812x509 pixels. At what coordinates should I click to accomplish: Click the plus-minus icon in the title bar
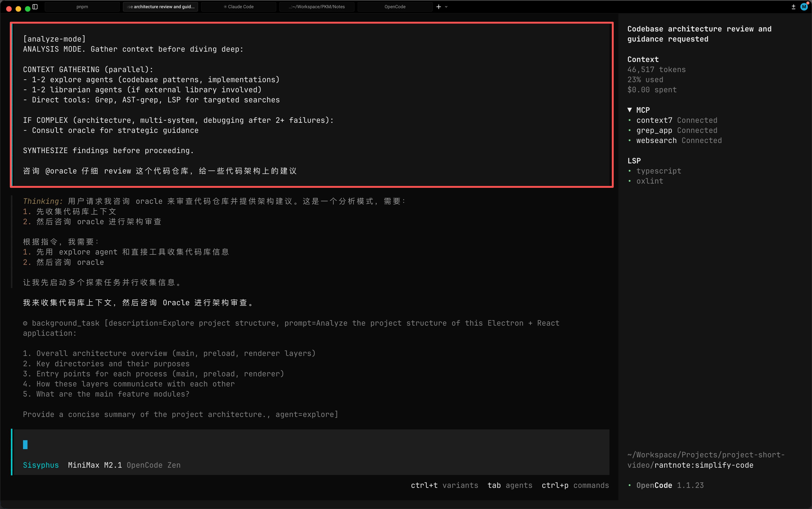tap(793, 7)
